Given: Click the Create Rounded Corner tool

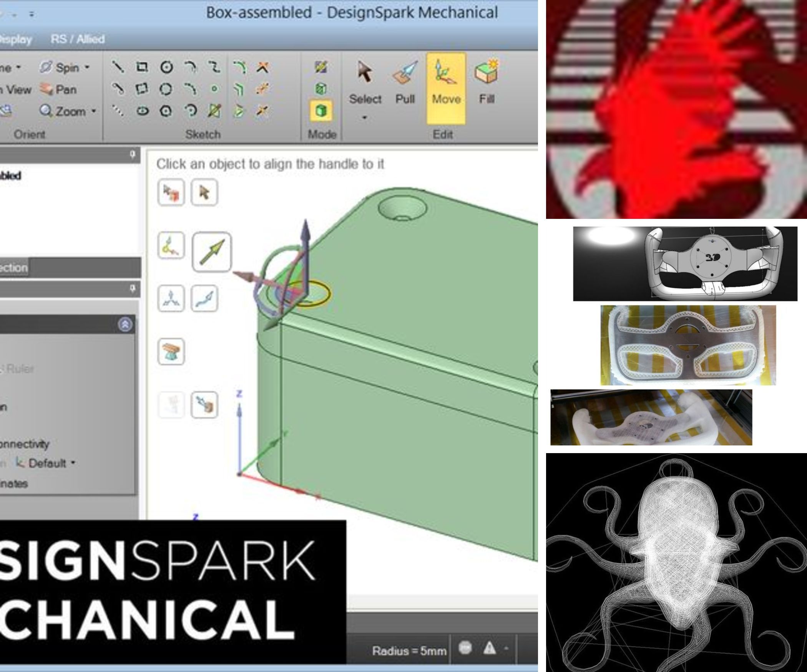Looking at the screenshot, I should click(x=239, y=68).
